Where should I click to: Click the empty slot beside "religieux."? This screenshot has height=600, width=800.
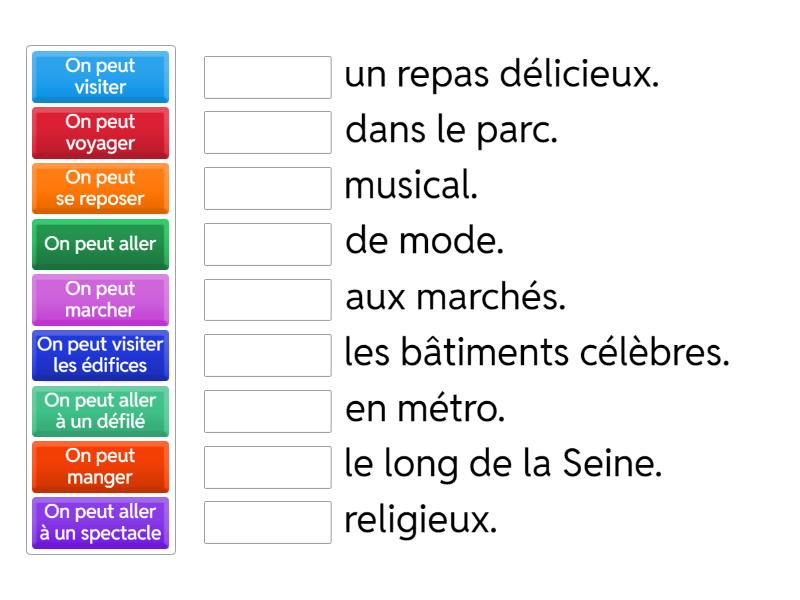point(266,524)
